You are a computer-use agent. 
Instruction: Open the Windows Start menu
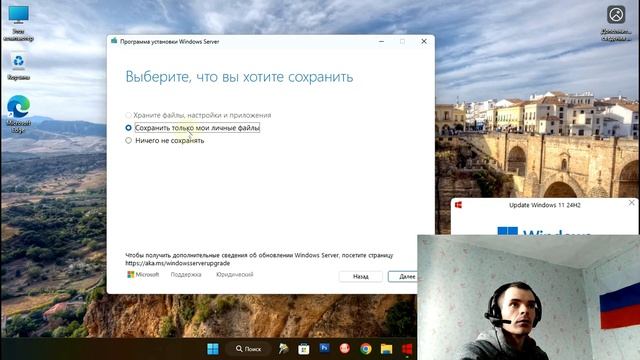pyautogui.click(x=213, y=349)
